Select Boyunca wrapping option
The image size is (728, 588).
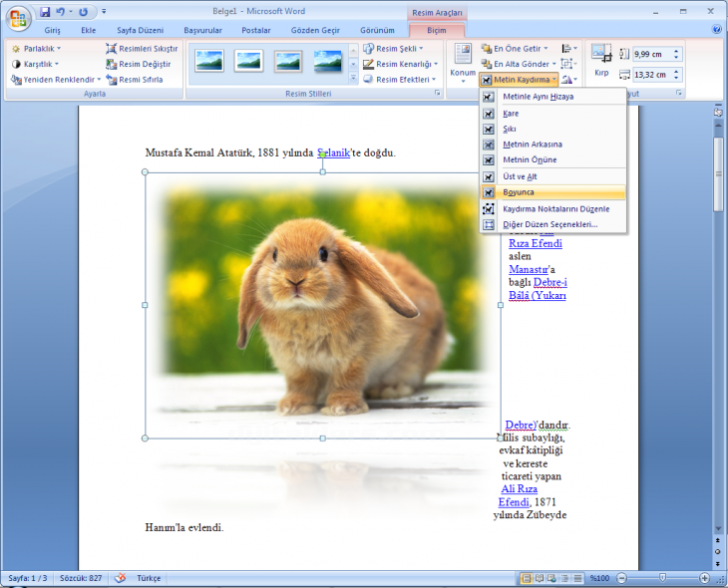pyautogui.click(x=552, y=192)
